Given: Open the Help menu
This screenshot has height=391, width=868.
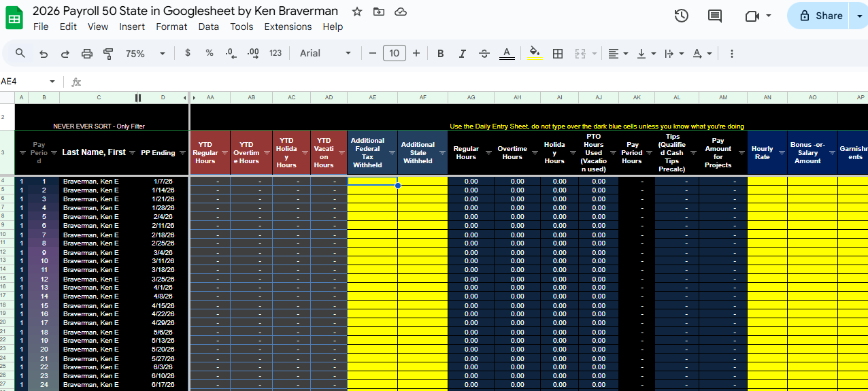Looking at the screenshot, I should [333, 27].
